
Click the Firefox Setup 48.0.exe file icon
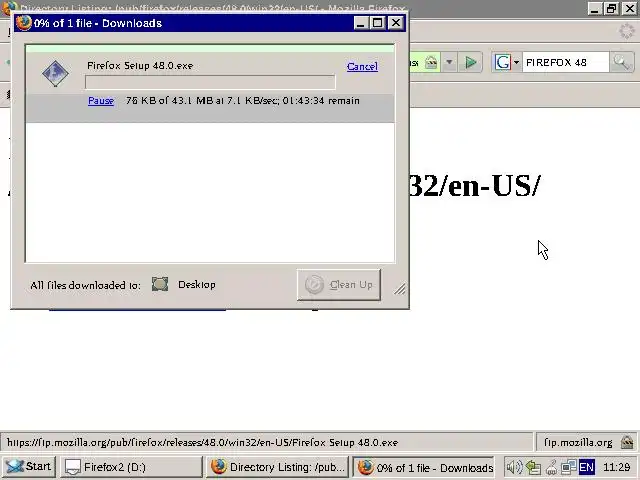coord(55,73)
